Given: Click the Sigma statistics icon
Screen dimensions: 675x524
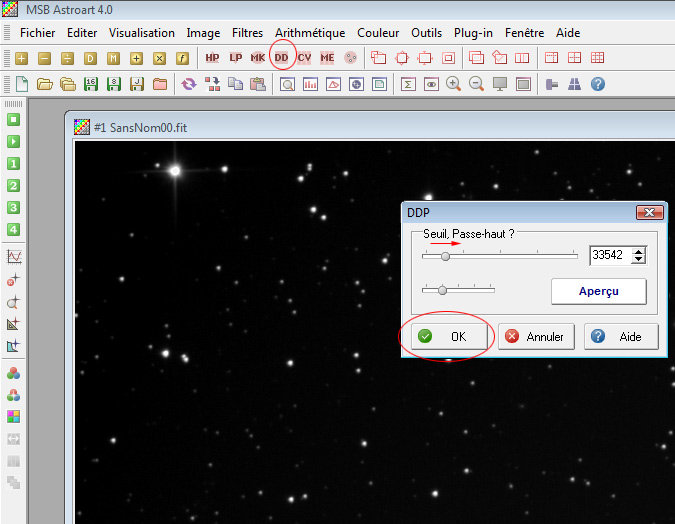Looking at the screenshot, I should 408,84.
